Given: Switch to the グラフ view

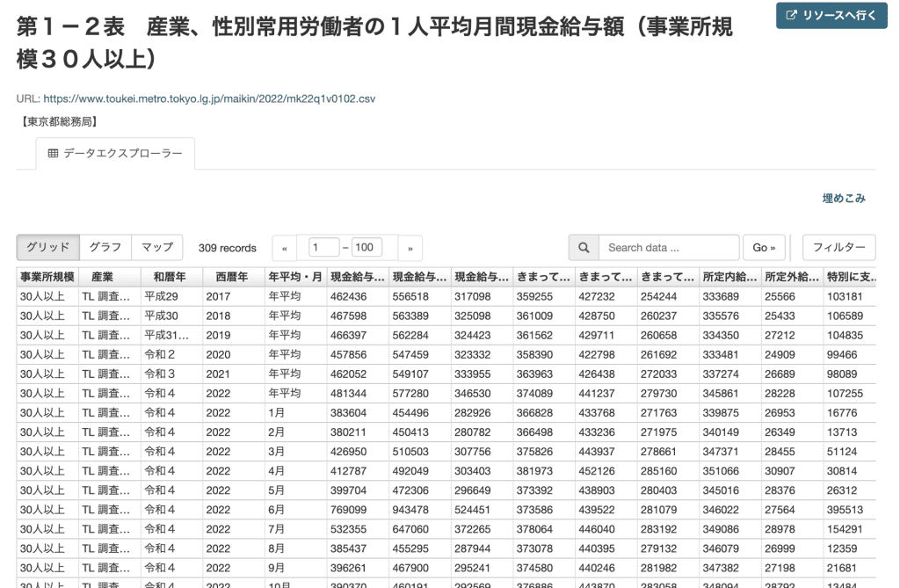Looking at the screenshot, I should point(105,247).
